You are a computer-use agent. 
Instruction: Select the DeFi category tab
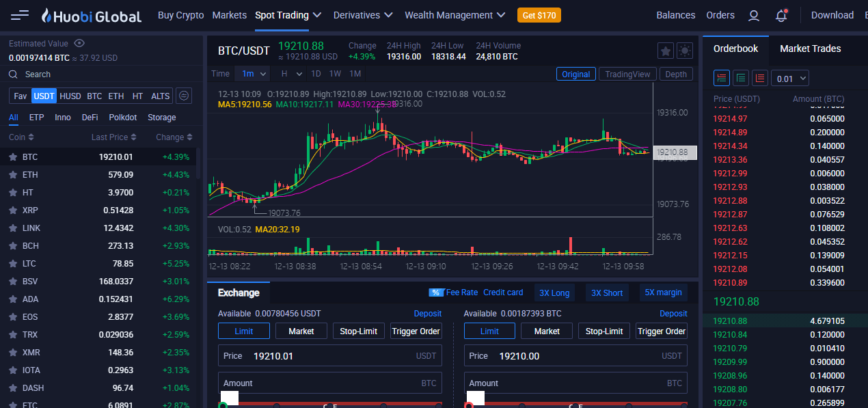tap(90, 118)
